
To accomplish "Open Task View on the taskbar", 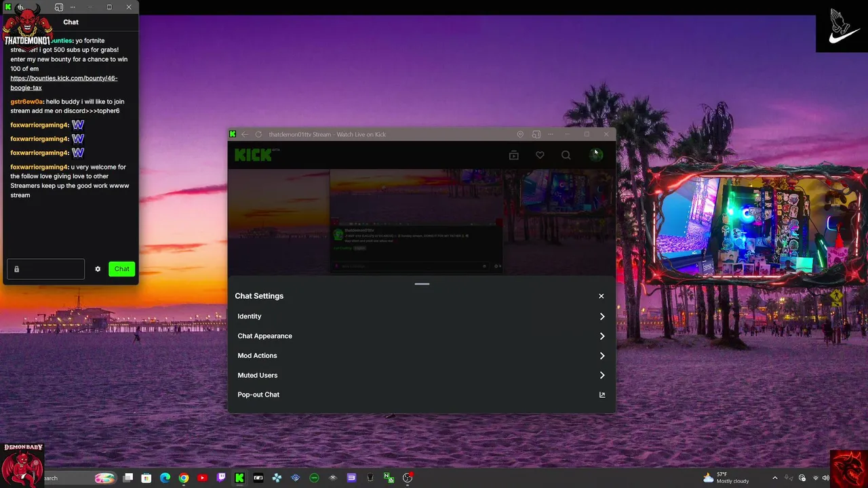I will 127,478.
